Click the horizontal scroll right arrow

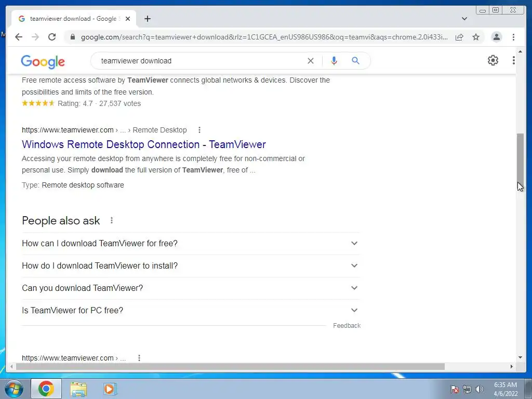[x=512, y=366]
